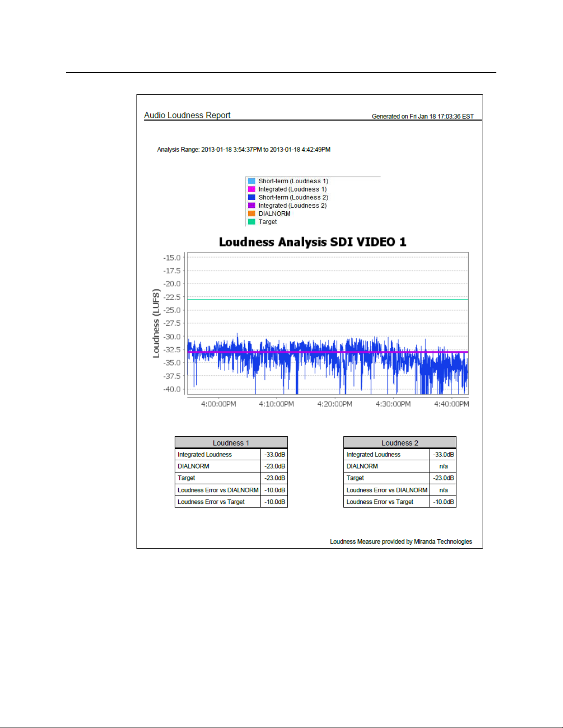
Task: Click the Integrated (Loudness 1) magenta legend swatch
Action: (251, 189)
